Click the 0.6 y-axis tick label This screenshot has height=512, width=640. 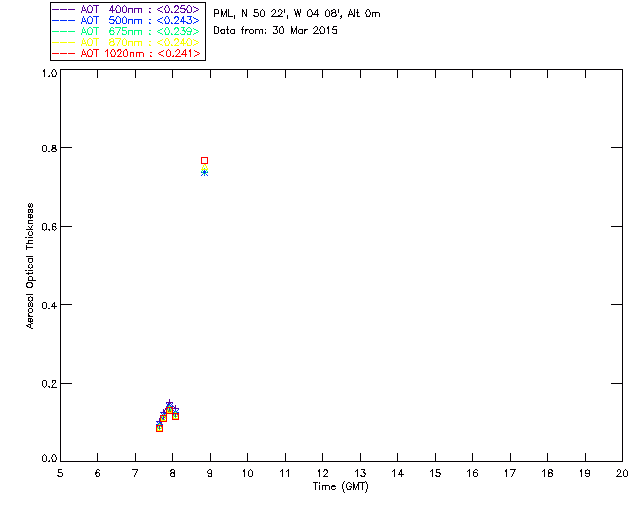49,227
